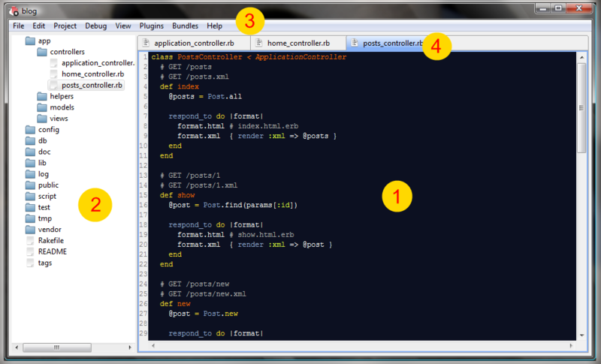This screenshot has width=601, height=364.
Task: Click the controllers folder icon
Action: click(42, 52)
